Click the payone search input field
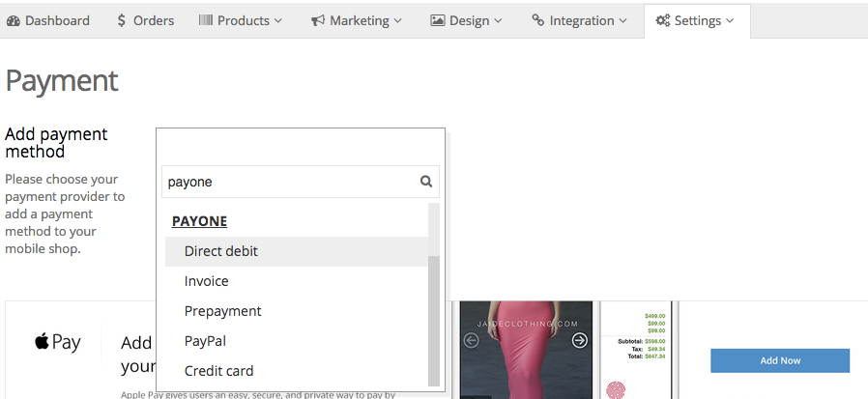The image size is (868, 399). click(290, 182)
